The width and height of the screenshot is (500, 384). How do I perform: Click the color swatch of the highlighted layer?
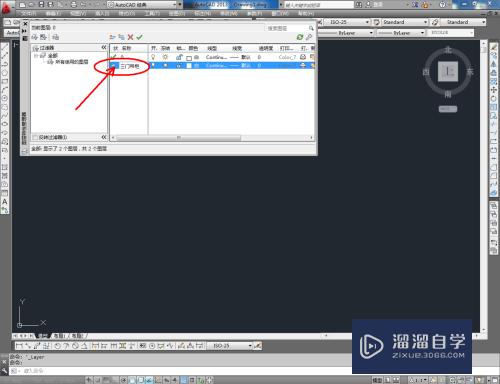(x=189, y=66)
